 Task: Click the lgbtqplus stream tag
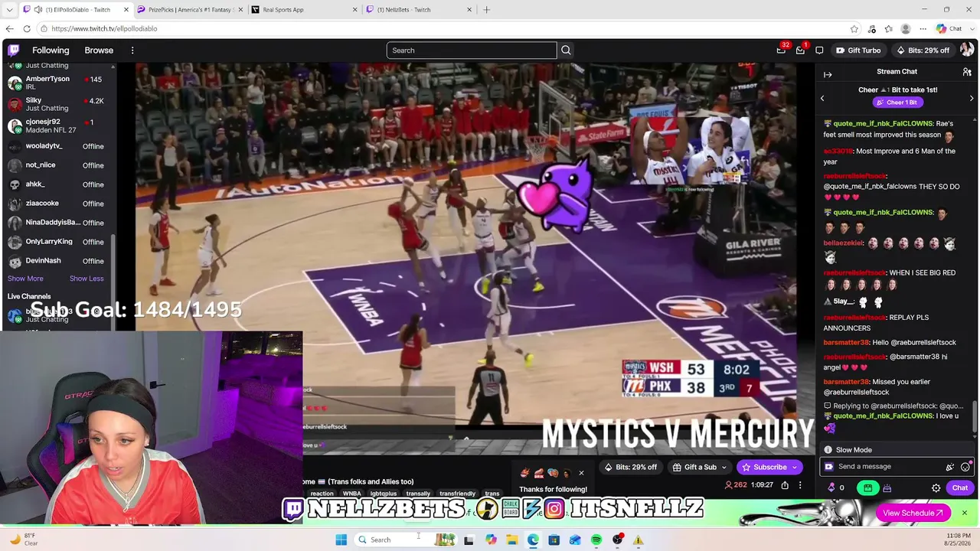384,494
